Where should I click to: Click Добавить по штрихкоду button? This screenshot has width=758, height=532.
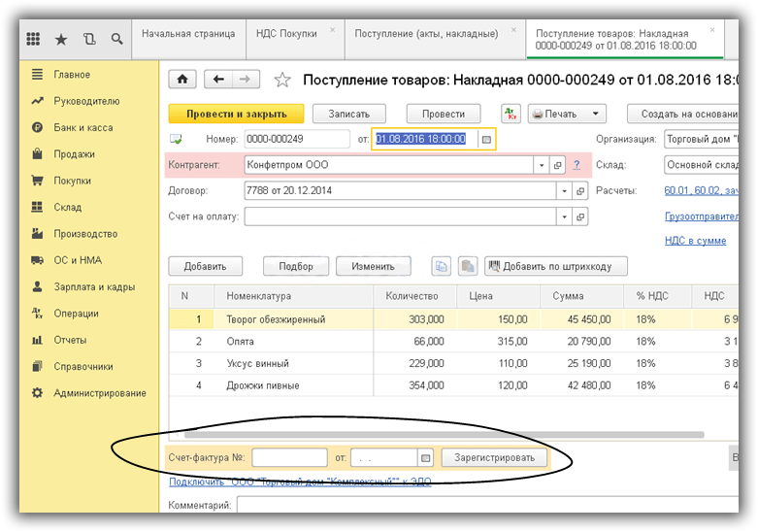pyautogui.click(x=556, y=266)
